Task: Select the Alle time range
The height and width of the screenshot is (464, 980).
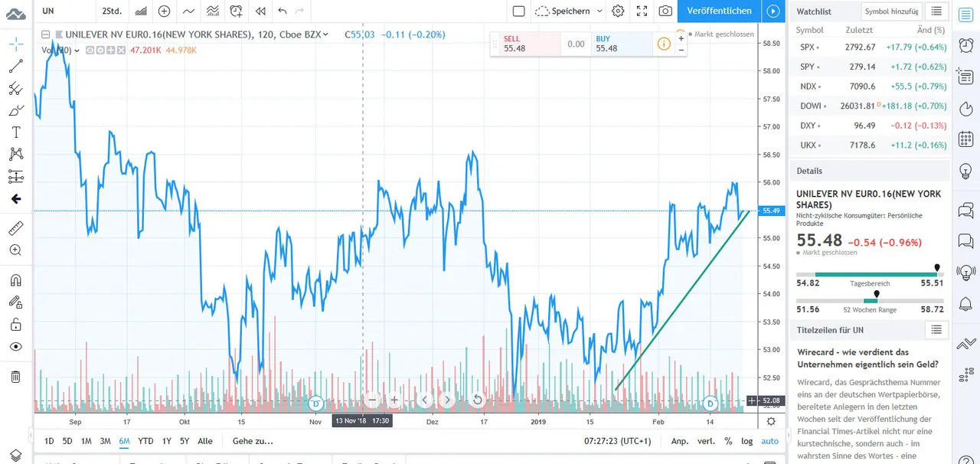Action: 205,441
